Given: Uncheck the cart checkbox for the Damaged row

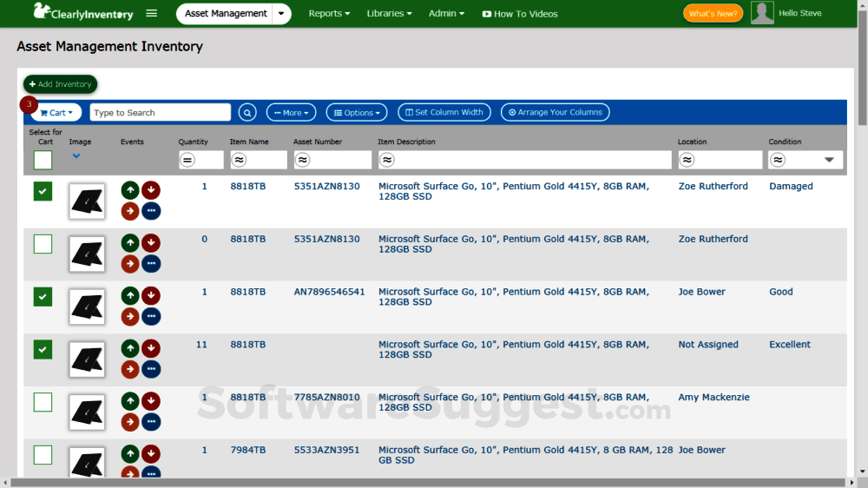Looking at the screenshot, I should pyautogui.click(x=43, y=191).
